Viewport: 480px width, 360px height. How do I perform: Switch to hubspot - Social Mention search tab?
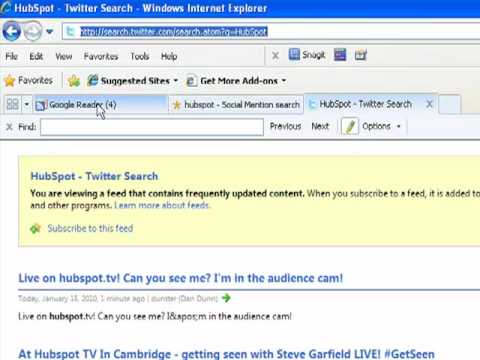pyautogui.click(x=236, y=105)
